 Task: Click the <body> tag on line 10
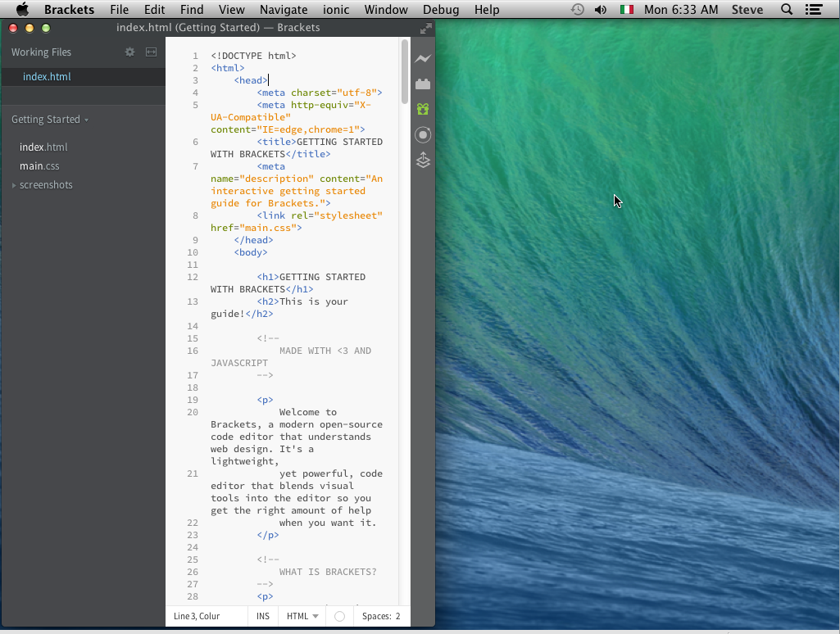[x=251, y=252]
